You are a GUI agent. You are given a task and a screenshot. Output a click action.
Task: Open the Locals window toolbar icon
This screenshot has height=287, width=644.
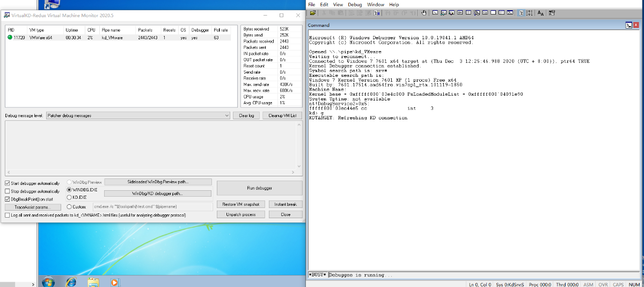(452, 13)
